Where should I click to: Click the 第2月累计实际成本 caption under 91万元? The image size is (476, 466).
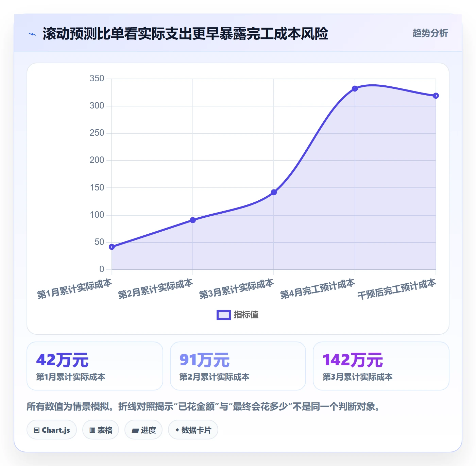215,377
